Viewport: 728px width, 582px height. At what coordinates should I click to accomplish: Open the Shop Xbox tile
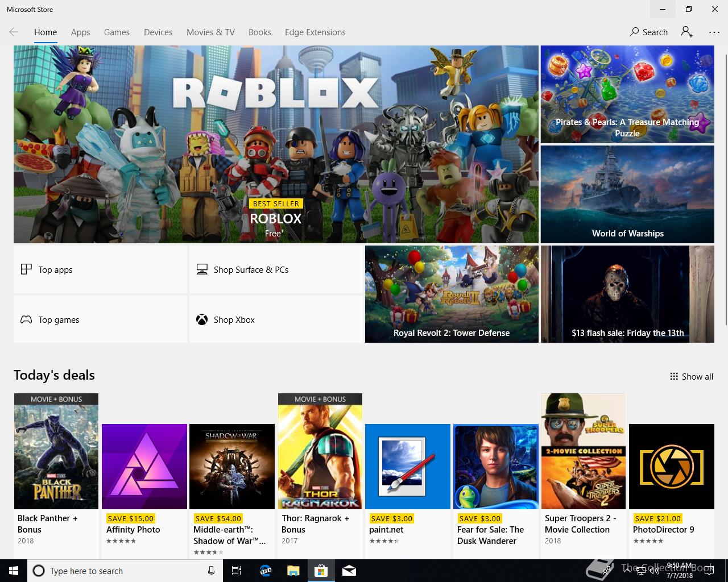276,319
